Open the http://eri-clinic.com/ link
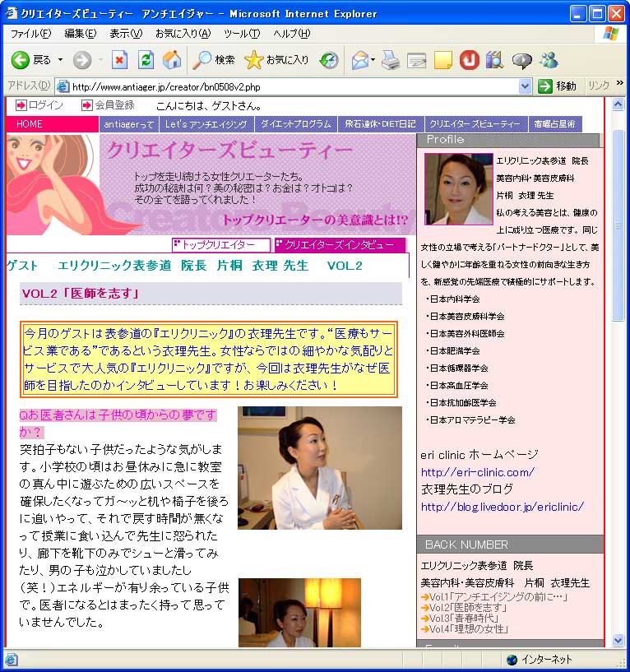 click(x=477, y=472)
